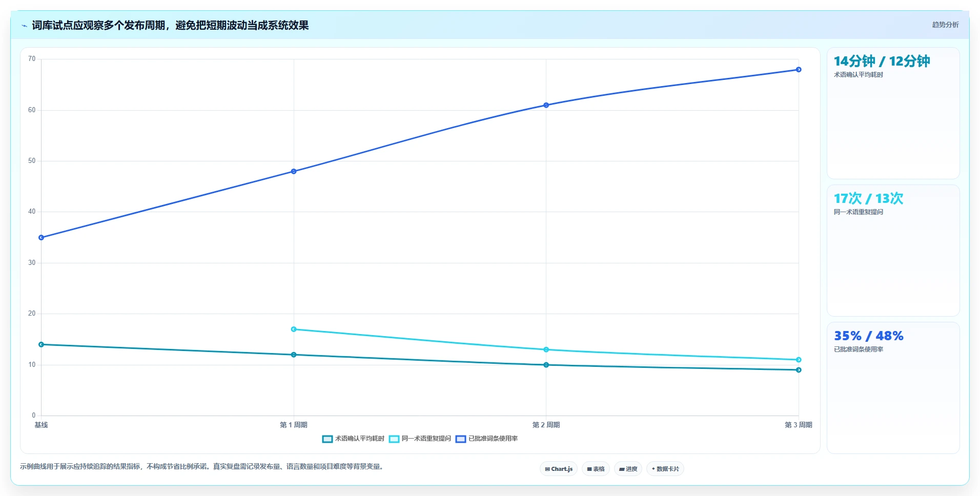
Task: Click the 趋势分析 label in header
Action: [x=945, y=25]
